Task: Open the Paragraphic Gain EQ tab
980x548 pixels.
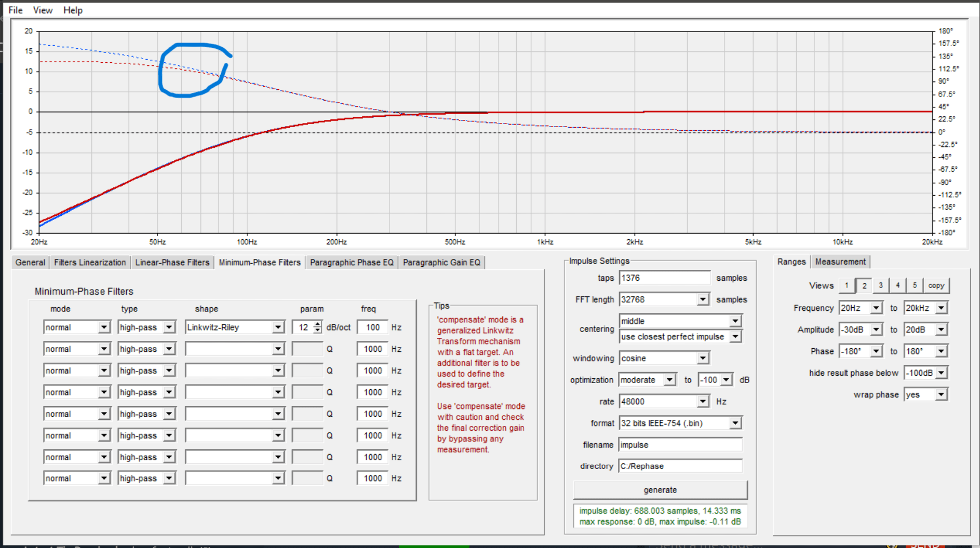Action: [441, 262]
